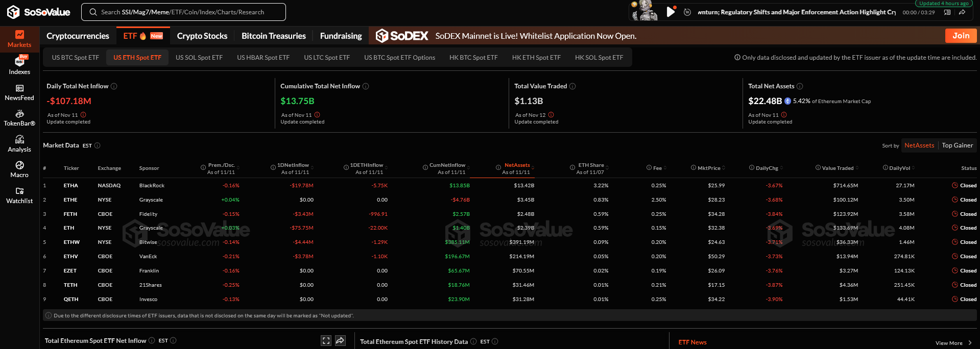Image resolution: width=980 pixels, height=349 pixels.
Task: Click the info icon beside CumNetInflow column
Action: (x=425, y=167)
